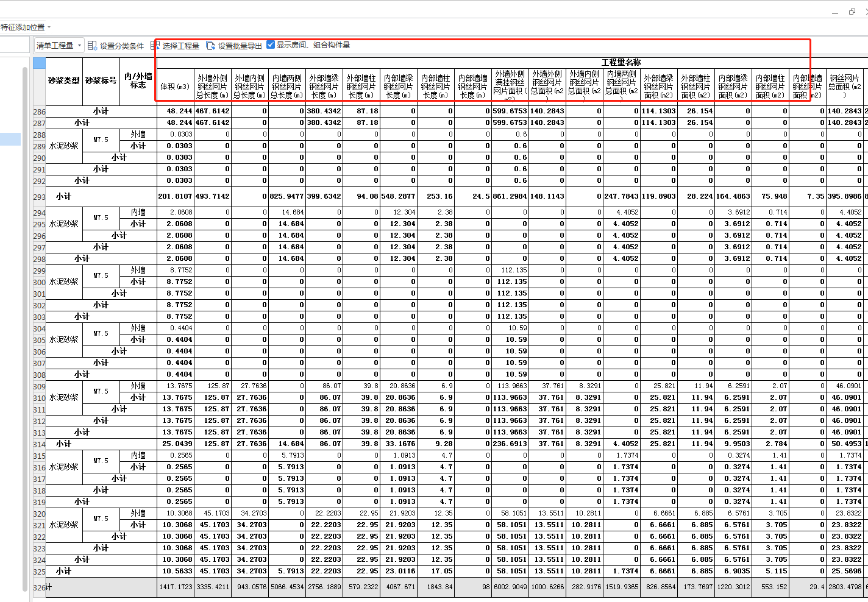Viewport: 868px width, 602px height.
Task: Click 设置批量导出 button label
Action: point(240,46)
